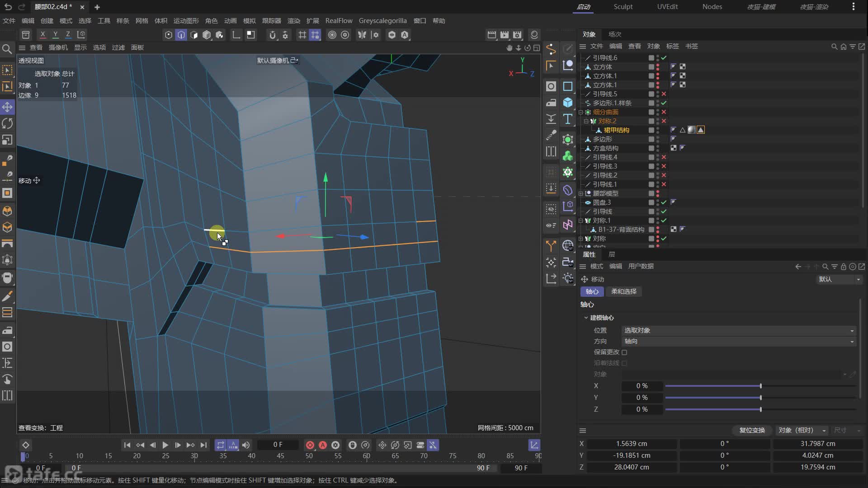
Task: Click the Autokeying A button
Action: 323,445
